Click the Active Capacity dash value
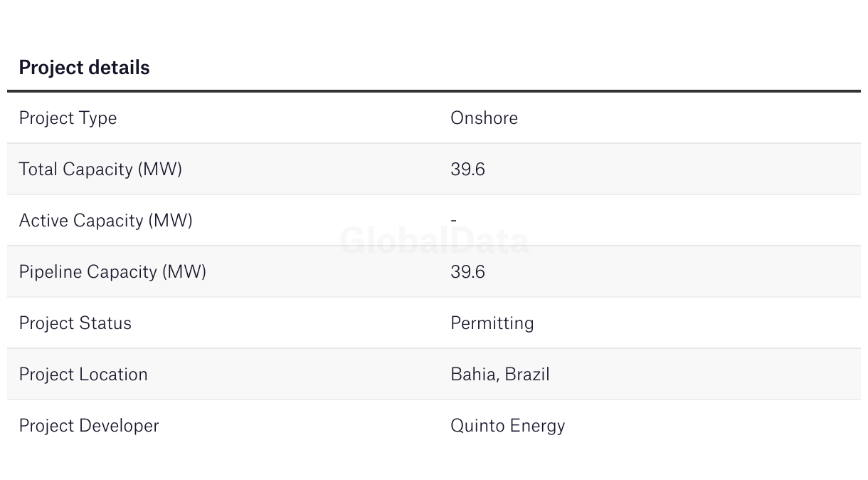Viewport: 868px width, 480px height. (x=453, y=221)
